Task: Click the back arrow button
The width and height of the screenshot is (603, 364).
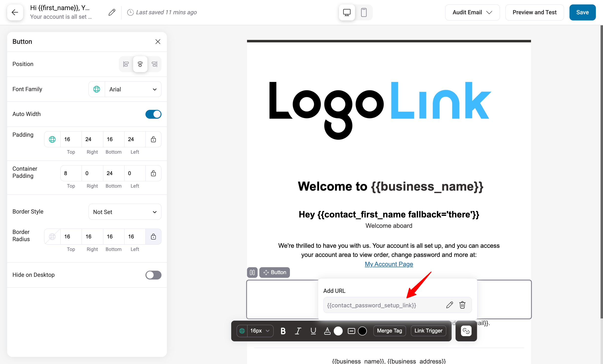Action: [x=15, y=12]
